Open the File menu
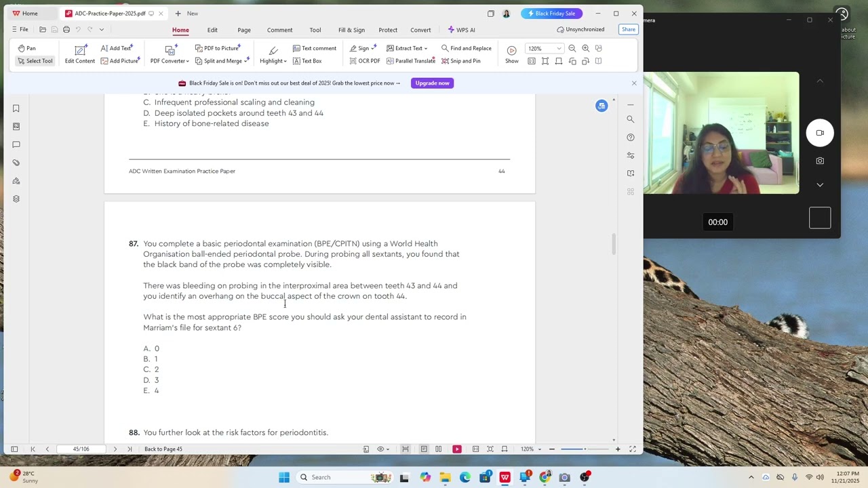Screen dimensions: 868x488 coord(20,30)
